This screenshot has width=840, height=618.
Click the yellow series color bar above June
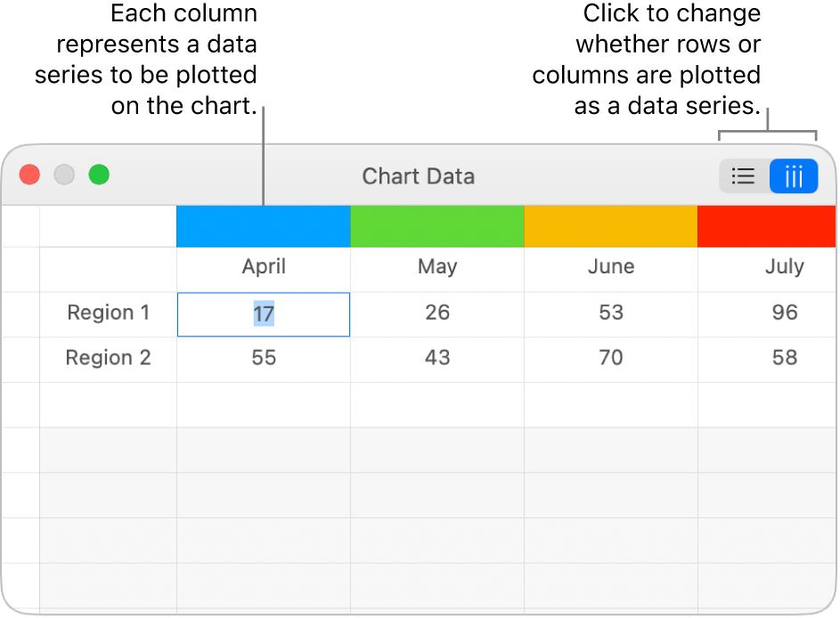(610, 226)
